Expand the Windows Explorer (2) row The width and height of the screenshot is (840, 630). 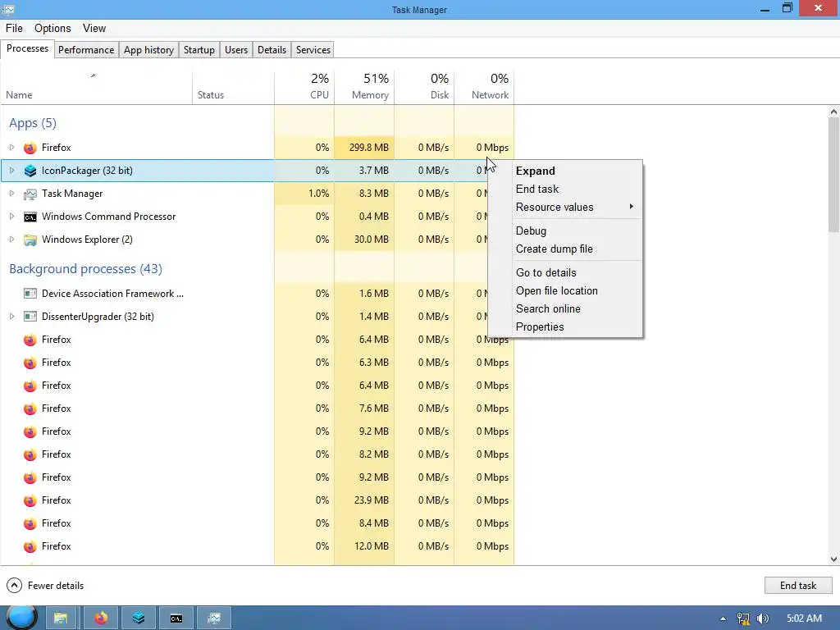click(11, 240)
